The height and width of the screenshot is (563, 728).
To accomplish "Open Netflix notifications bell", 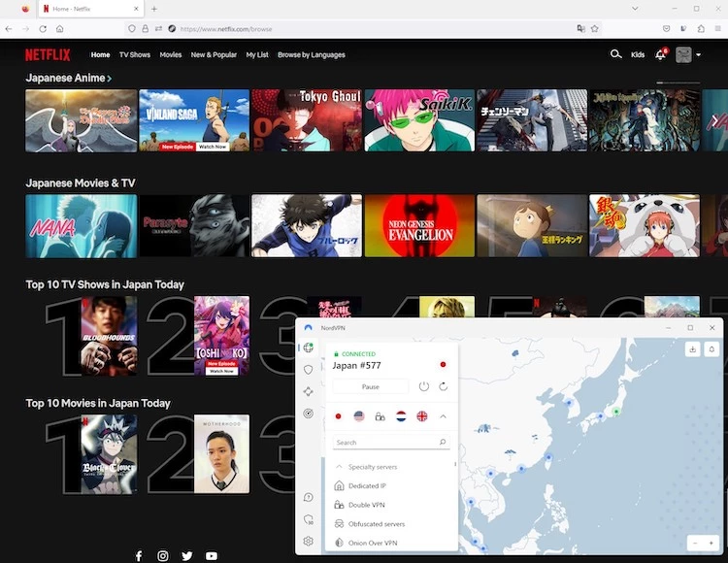I will 661,54.
